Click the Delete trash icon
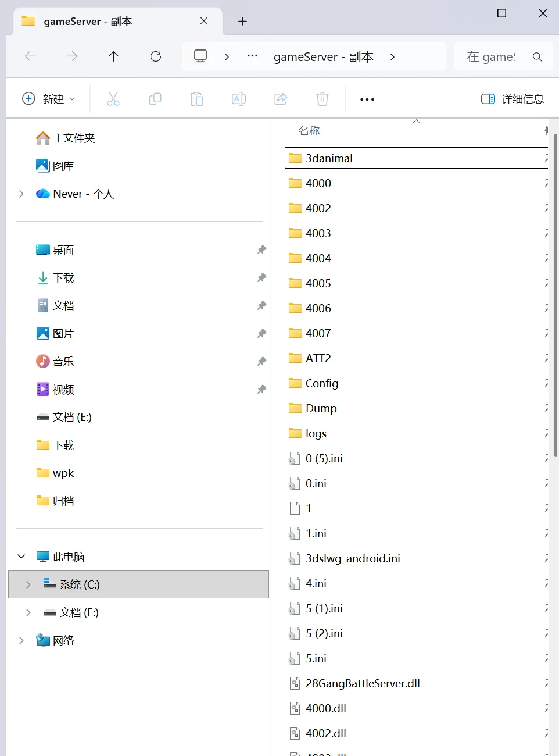Screen dimensions: 559x756 click(x=322, y=99)
